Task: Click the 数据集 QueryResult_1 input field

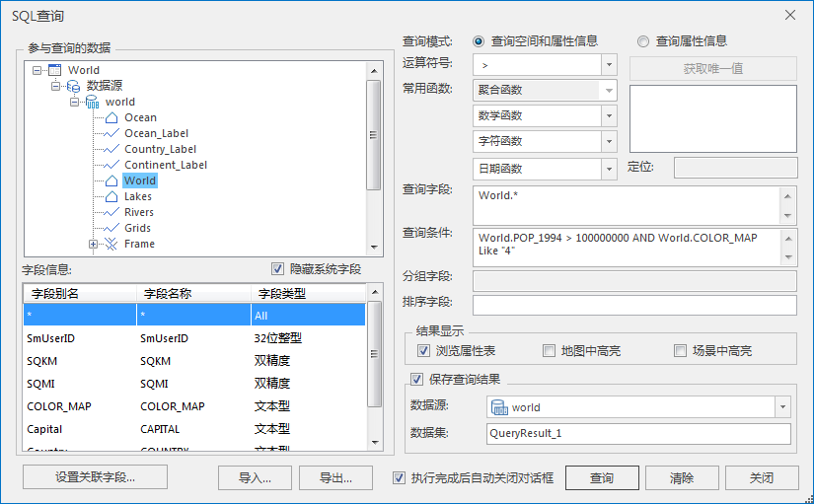Action: pos(637,434)
